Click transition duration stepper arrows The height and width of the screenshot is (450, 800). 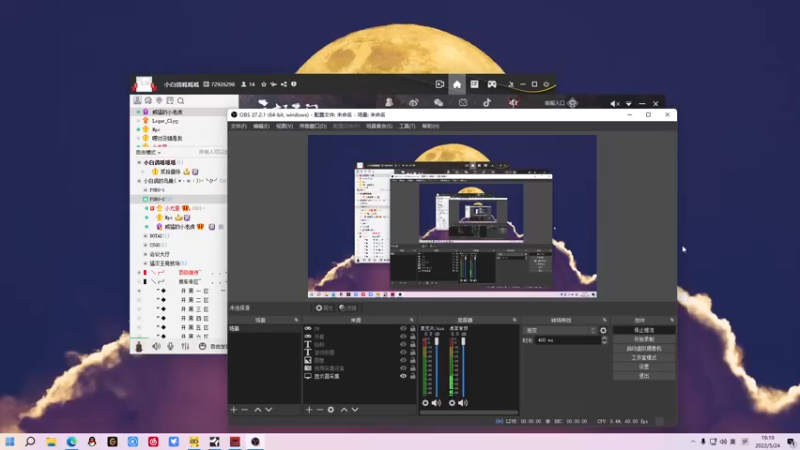604,340
